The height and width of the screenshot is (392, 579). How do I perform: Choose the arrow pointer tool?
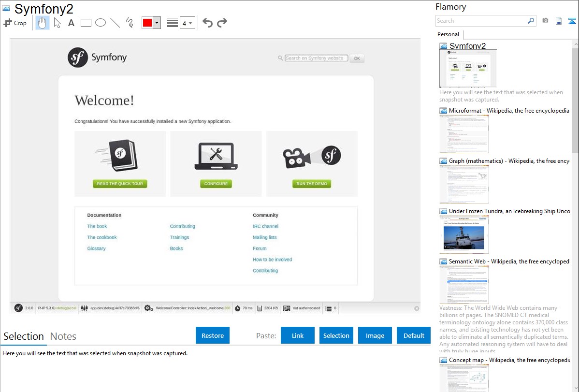pyautogui.click(x=57, y=23)
